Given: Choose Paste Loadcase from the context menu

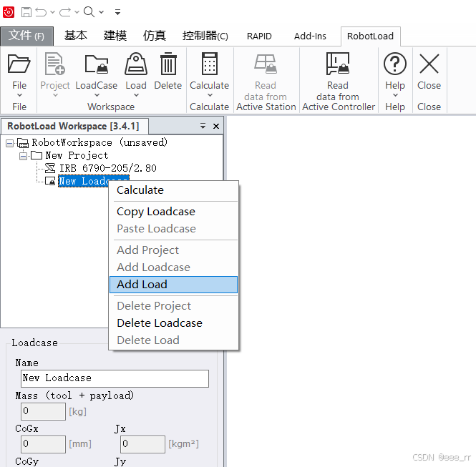Looking at the screenshot, I should (x=173, y=229).
